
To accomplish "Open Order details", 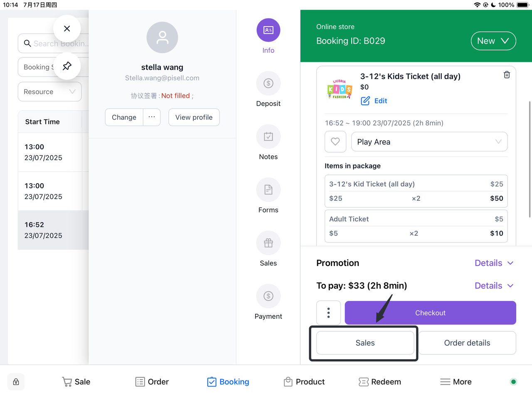I will click(x=467, y=343).
